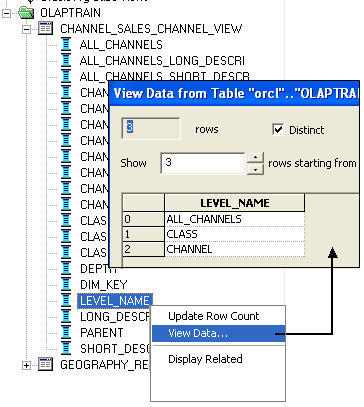Image resolution: width=364 pixels, height=407 pixels.
Task: Click the DIM_KEY column icon
Action: (x=66, y=285)
